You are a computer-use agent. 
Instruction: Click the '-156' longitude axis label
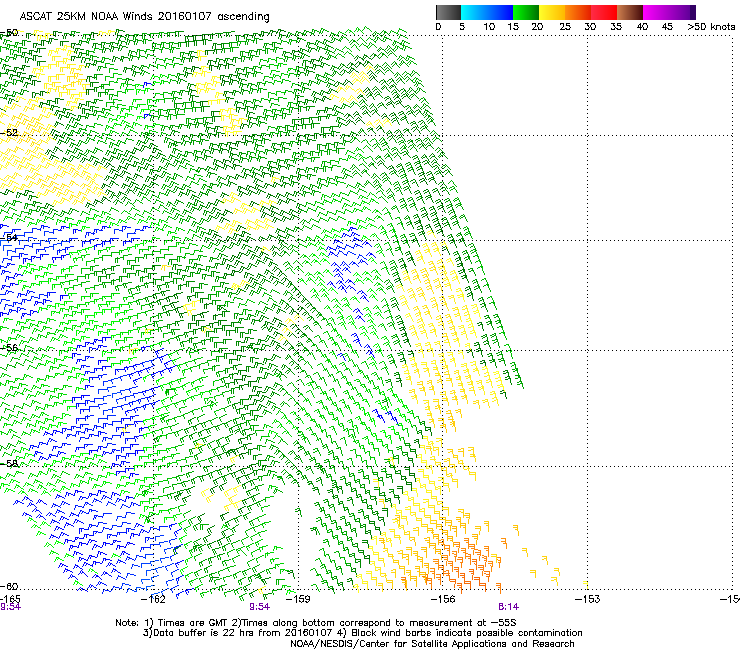443,599
